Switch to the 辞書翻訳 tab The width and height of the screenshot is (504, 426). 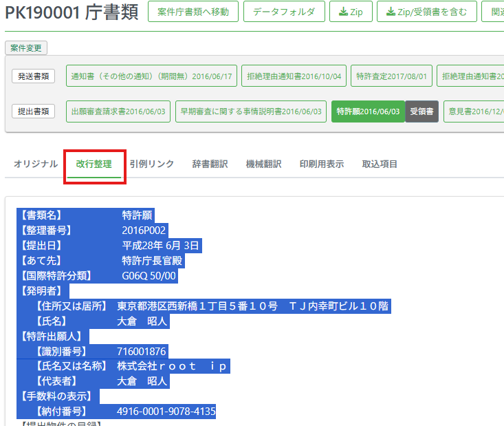tap(210, 164)
